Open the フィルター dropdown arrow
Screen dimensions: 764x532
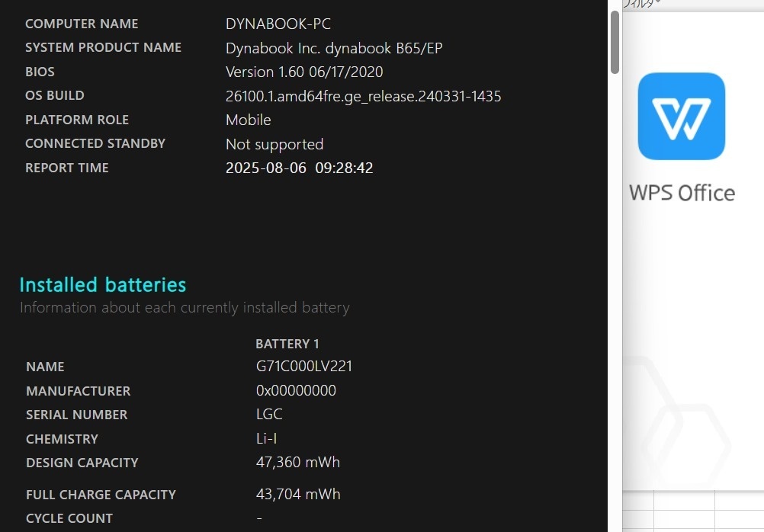[x=658, y=2]
